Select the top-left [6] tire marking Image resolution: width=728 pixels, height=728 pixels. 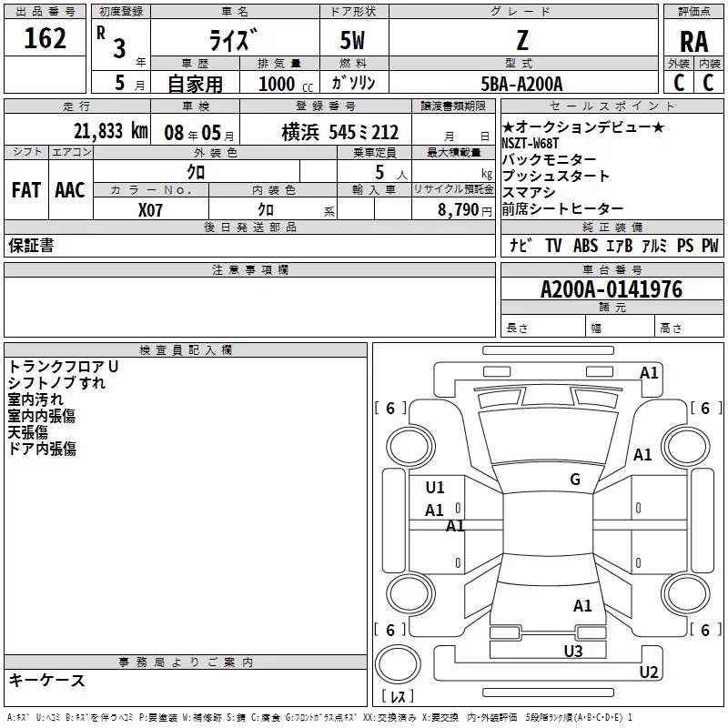390,409
